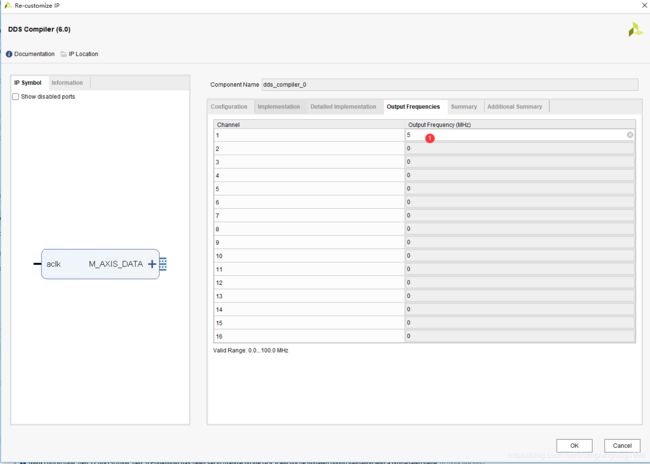Click Channel 1 row label
The image size is (650, 464).
coord(309,135)
